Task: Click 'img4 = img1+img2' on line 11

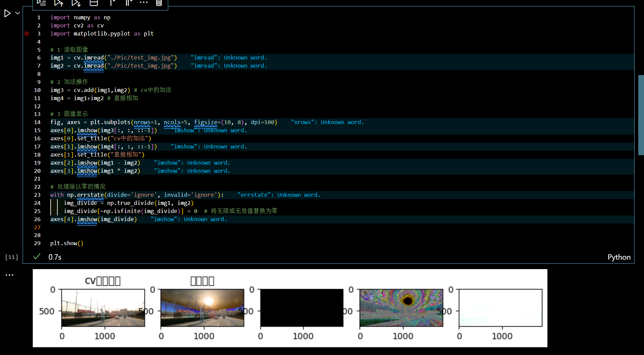Action: coord(77,98)
